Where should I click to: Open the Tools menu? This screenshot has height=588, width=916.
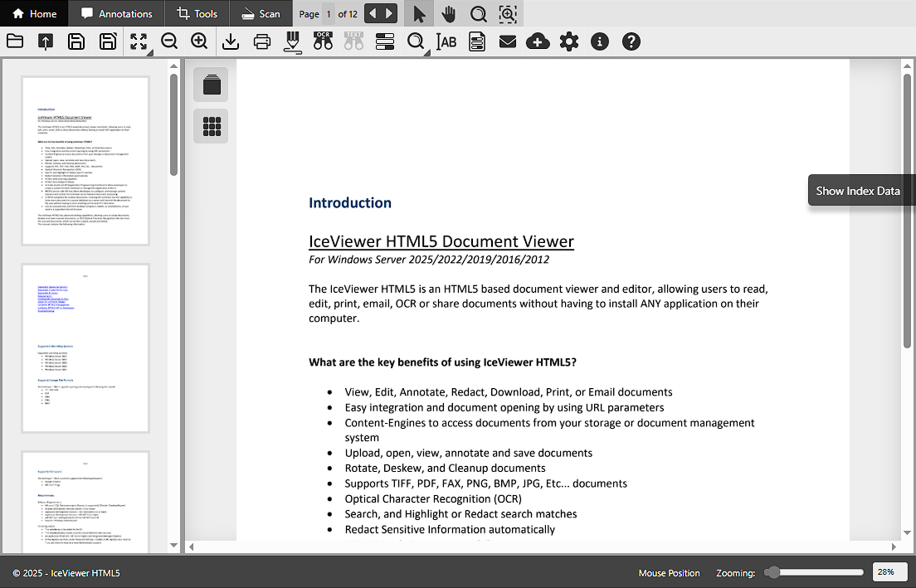click(197, 13)
